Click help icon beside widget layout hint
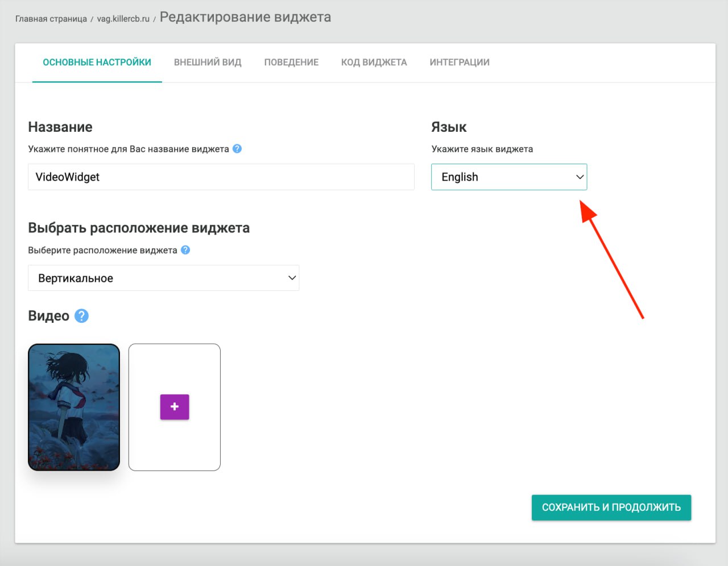This screenshot has width=728, height=566. (185, 250)
